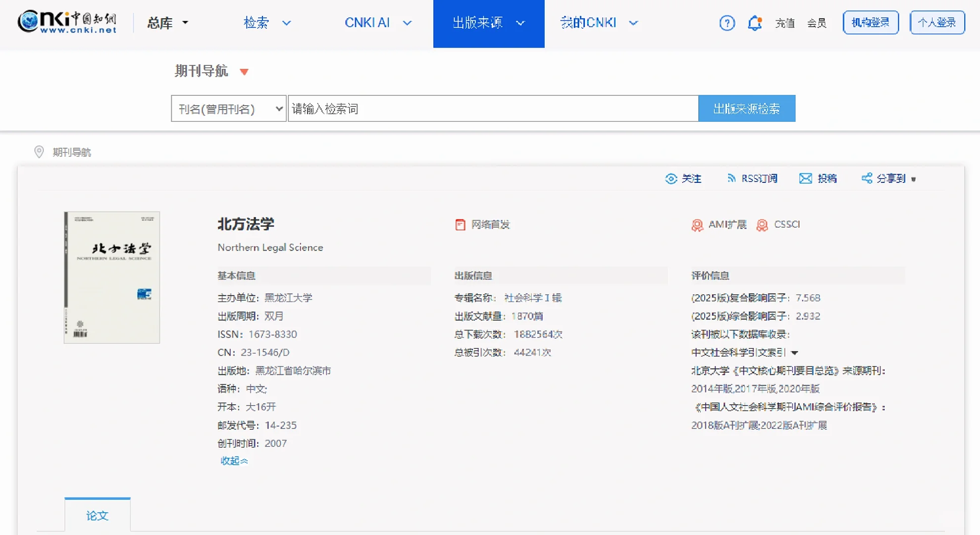Click the 请输入检索词 search input
Image resolution: width=980 pixels, height=535 pixels.
(x=493, y=108)
